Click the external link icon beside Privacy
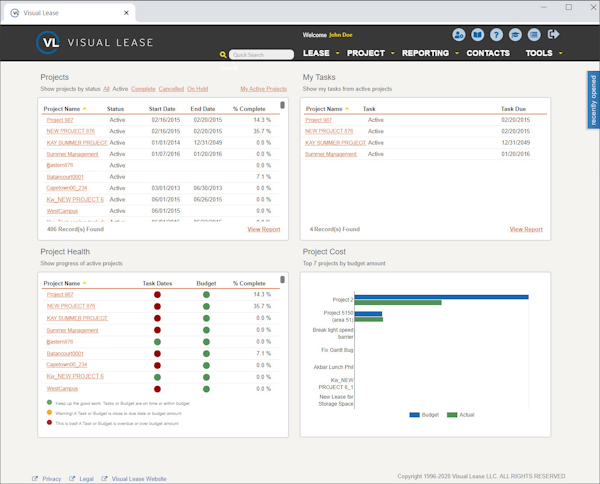This screenshot has height=484, width=600. [x=35, y=479]
